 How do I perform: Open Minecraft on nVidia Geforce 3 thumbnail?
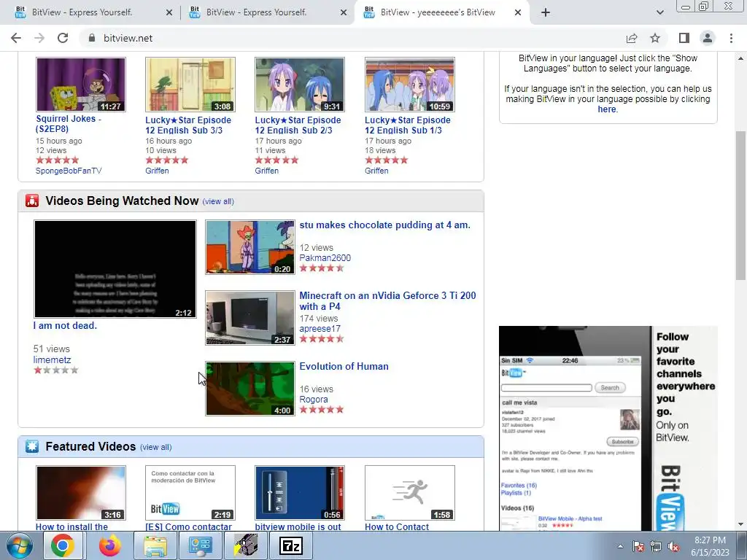point(250,318)
